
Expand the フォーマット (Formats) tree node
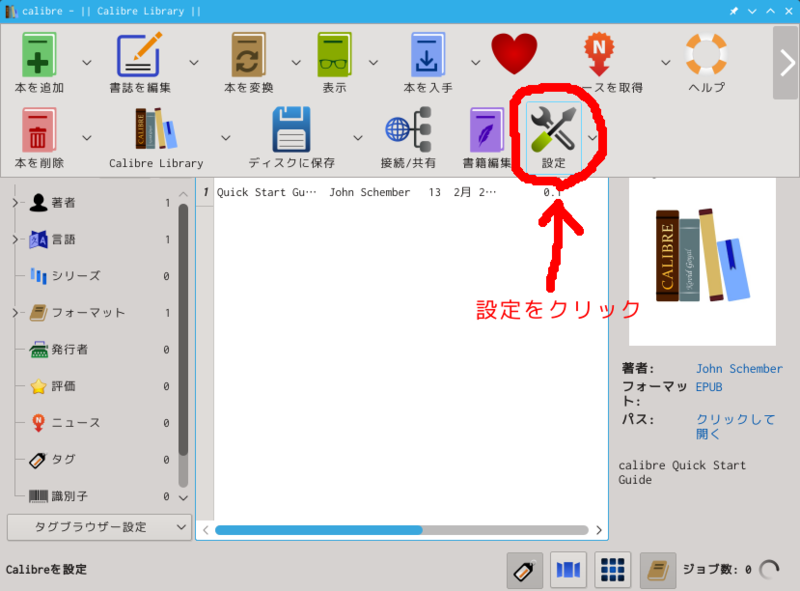pos(15,313)
